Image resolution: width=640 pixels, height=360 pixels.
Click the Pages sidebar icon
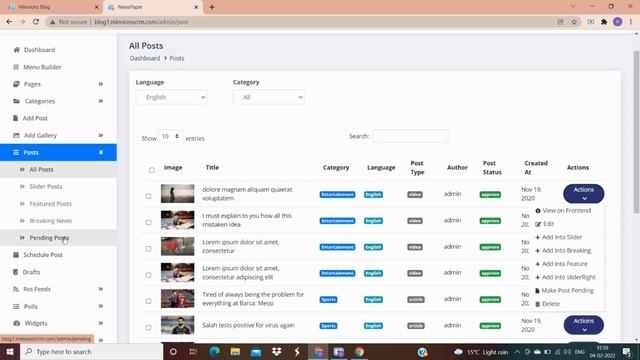coord(16,84)
